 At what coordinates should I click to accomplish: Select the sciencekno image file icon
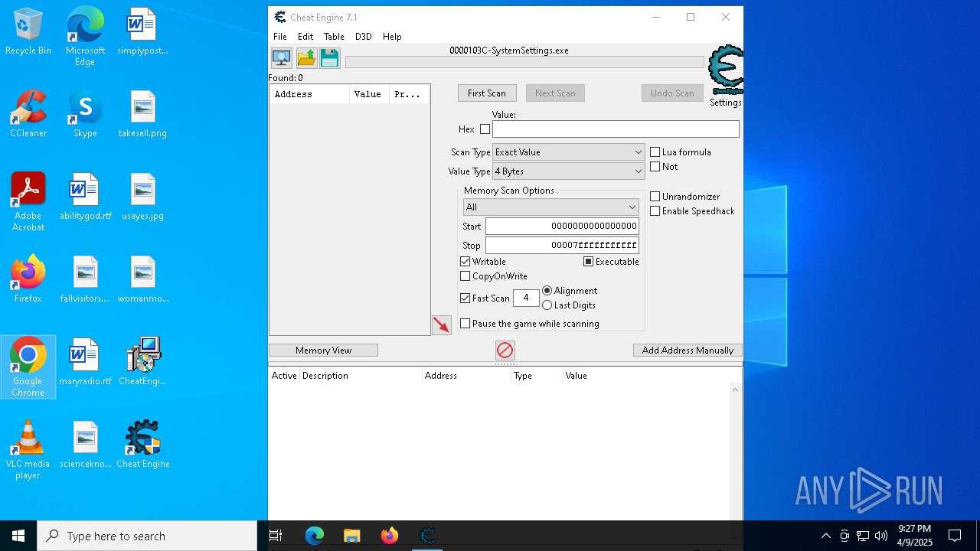[85, 445]
